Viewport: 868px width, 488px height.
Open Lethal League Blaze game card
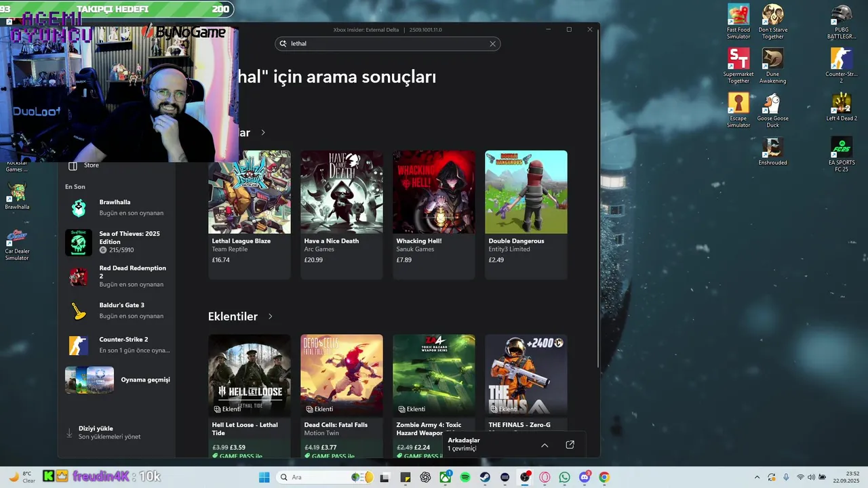pyautogui.click(x=250, y=214)
